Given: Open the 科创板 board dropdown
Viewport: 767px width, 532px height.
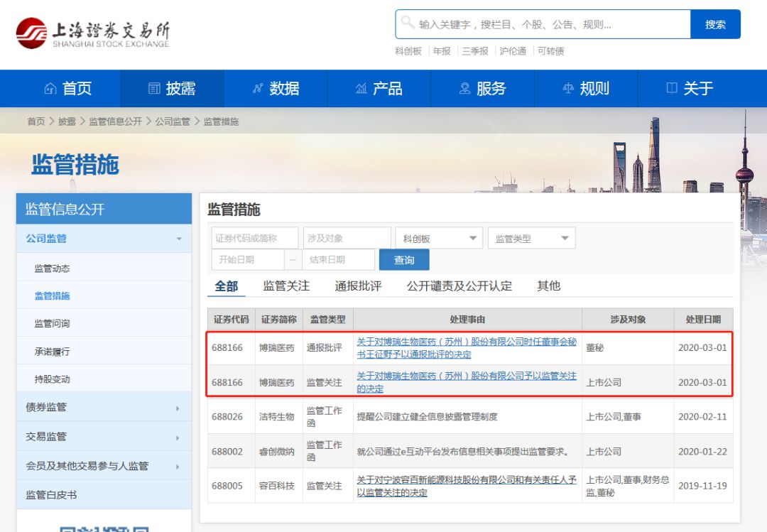Looking at the screenshot, I should click(440, 239).
